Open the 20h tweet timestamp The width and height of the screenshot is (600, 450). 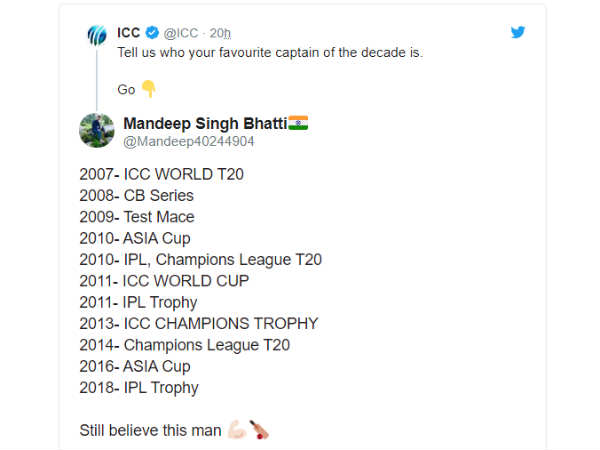220,33
